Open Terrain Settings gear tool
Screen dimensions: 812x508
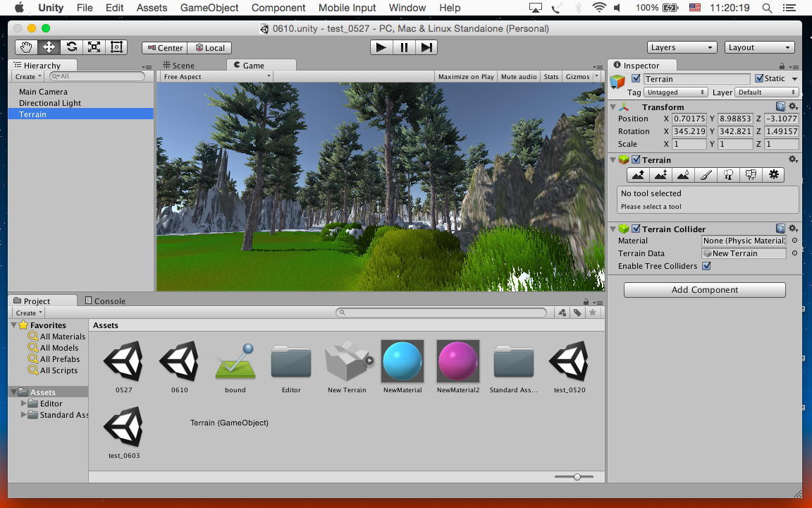coord(773,175)
